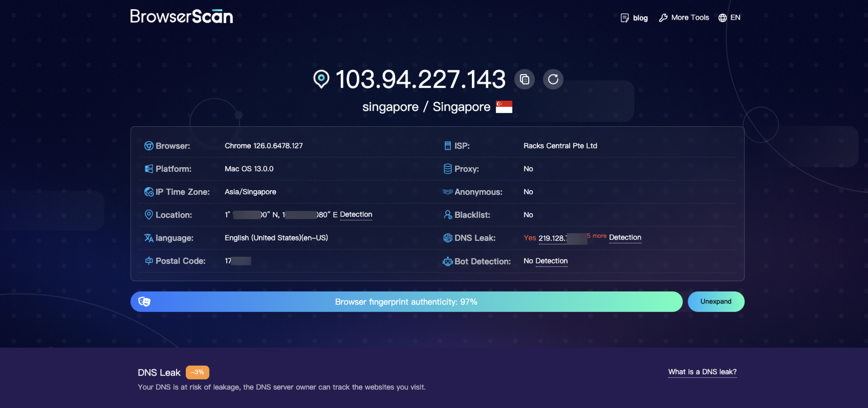Click the Location row pin icon
868x408 pixels.
click(x=149, y=215)
